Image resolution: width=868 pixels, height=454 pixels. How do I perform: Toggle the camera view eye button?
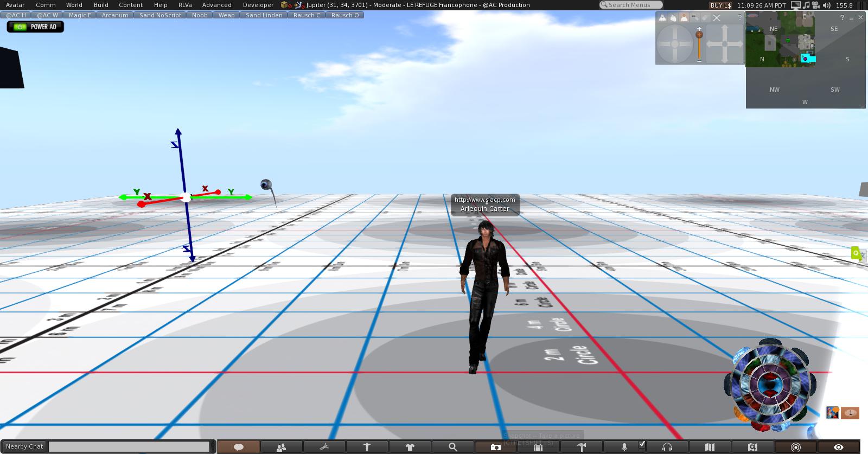[838, 447]
